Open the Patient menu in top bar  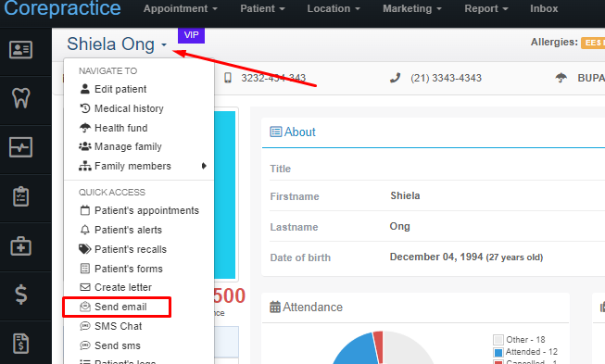pyautogui.click(x=262, y=8)
